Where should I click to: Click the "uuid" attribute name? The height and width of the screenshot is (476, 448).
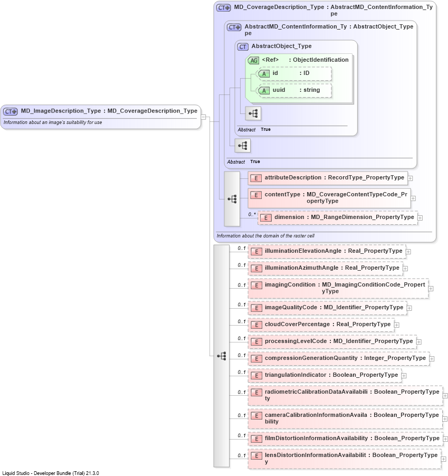click(279, 90)
